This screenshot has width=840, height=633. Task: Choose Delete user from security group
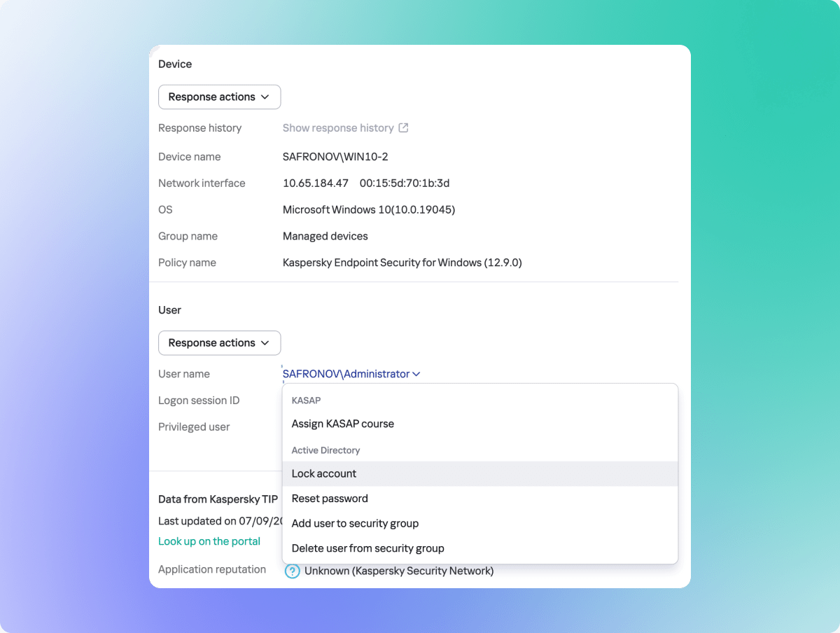click(480, 548)
